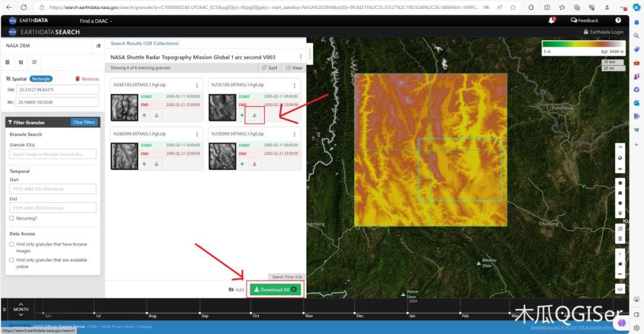
Task: Click the elevation color legend bar
Action: click(583, 44)
